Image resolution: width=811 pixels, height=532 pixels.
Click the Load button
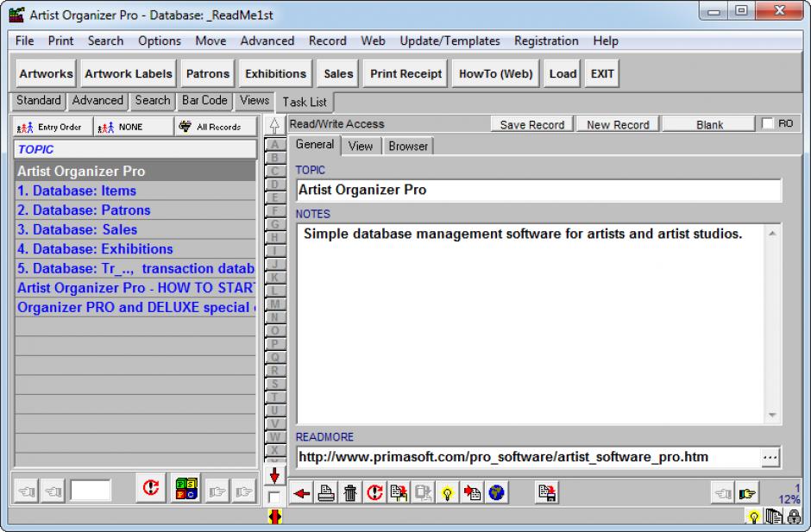click(x=563, y=73)
